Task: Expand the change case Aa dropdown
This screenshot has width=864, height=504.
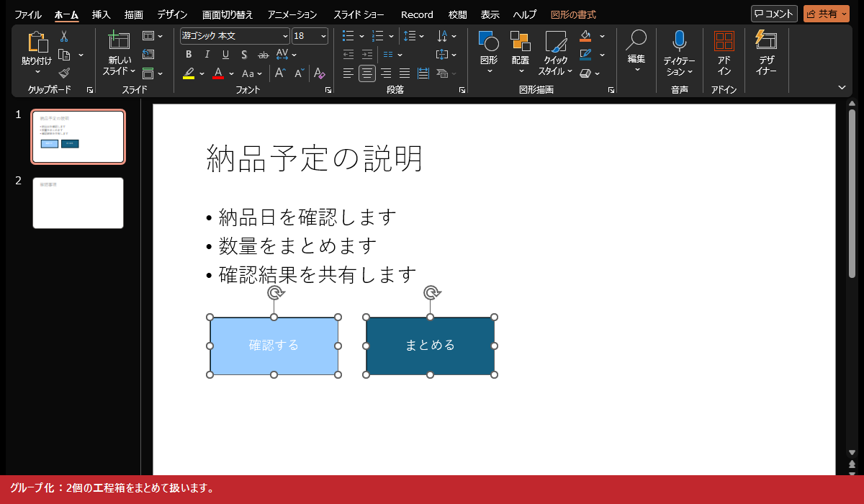Action: pyautogui.click(x=261, y=73)
